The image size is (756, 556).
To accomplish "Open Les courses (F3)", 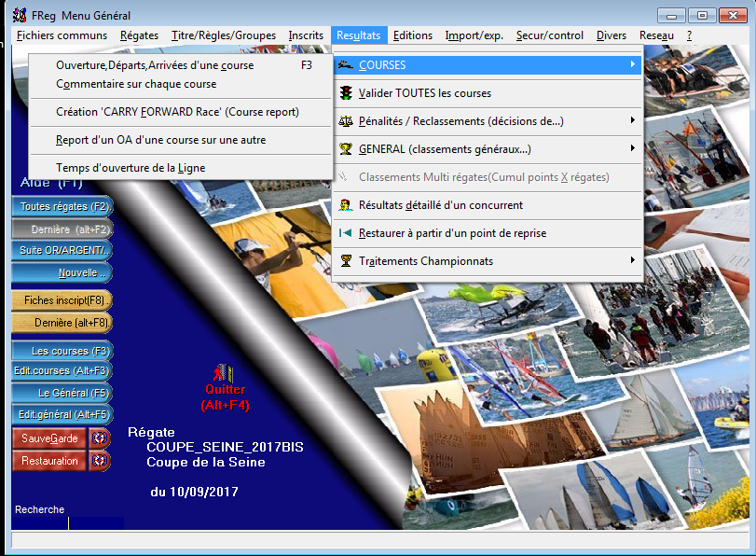I will (x=62, y=351).
